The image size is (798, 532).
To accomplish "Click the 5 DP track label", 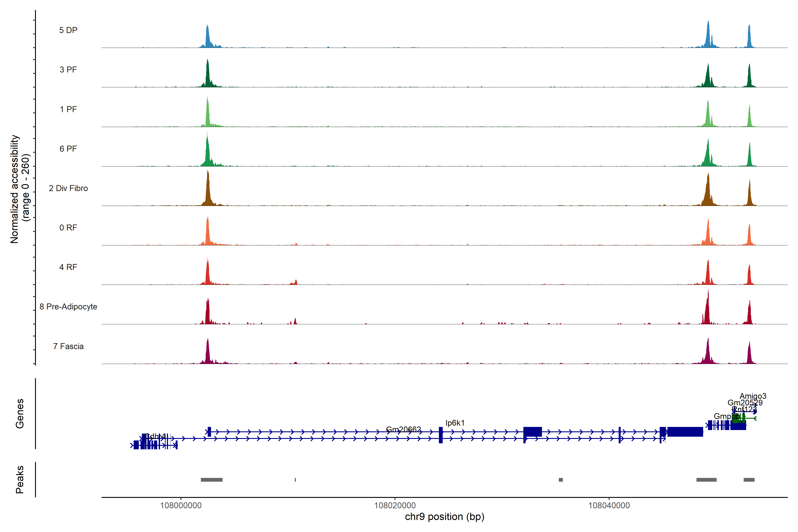I will 68,30.
